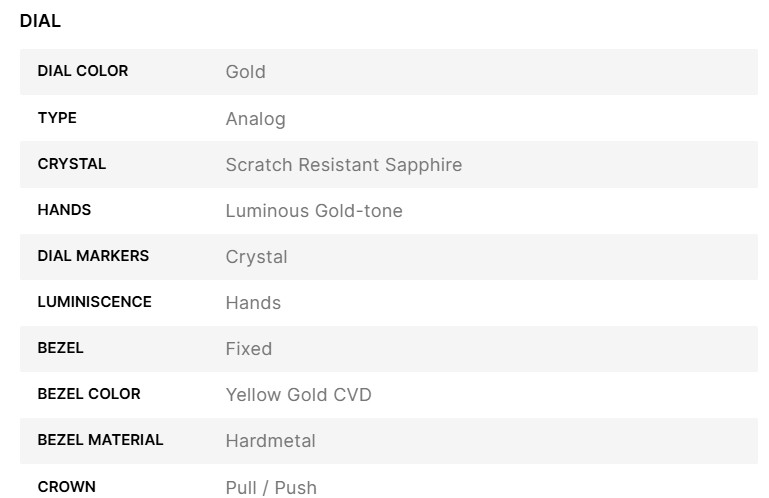Click the Crystal dial markers value
The width and height of the screenshot is (769, 498).
pos(256,257)
